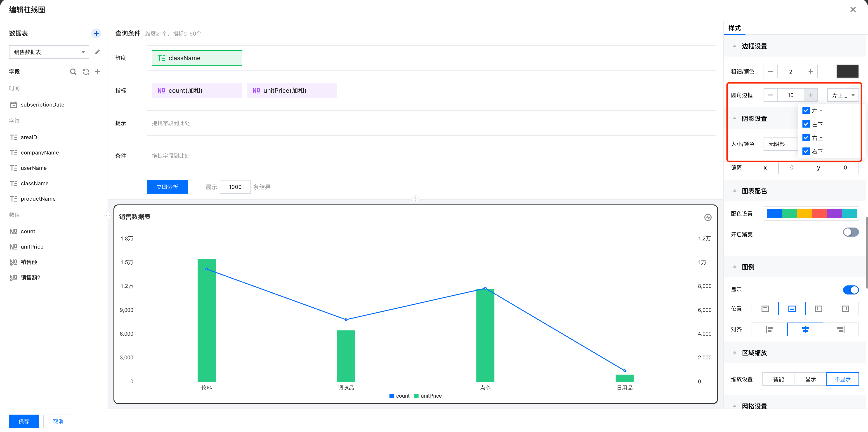Select the legend left-align icon
This screenshot has width=868, height=432.
[769, 330]
